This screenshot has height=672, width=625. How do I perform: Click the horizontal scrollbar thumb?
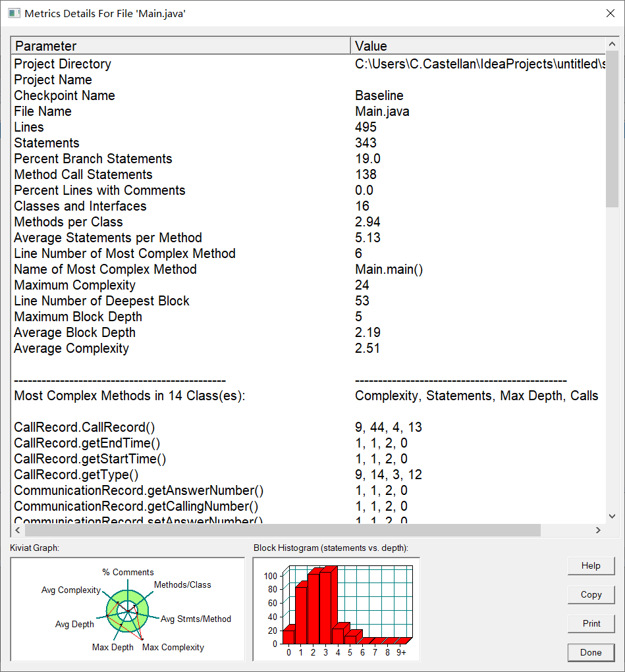[283, 530]
